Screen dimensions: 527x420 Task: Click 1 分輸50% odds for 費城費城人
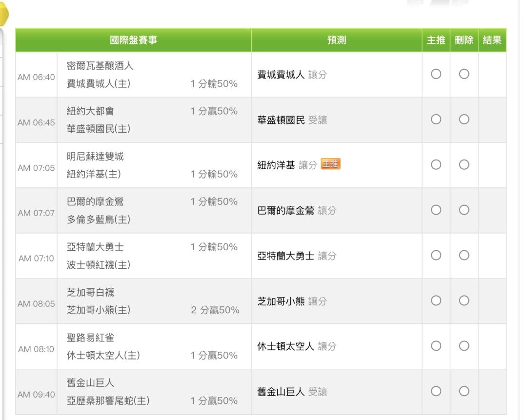pos(214,83)
